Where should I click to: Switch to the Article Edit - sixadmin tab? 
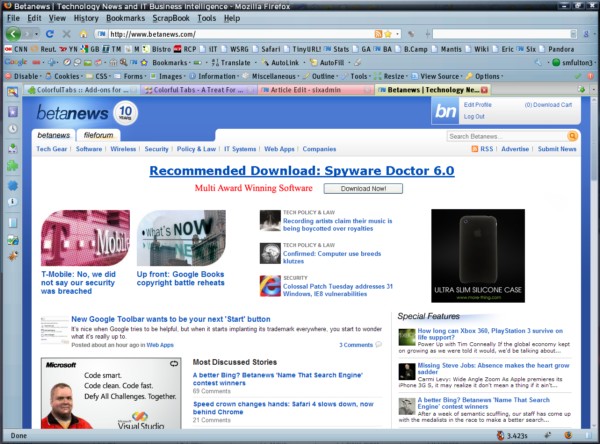[316, 90]
